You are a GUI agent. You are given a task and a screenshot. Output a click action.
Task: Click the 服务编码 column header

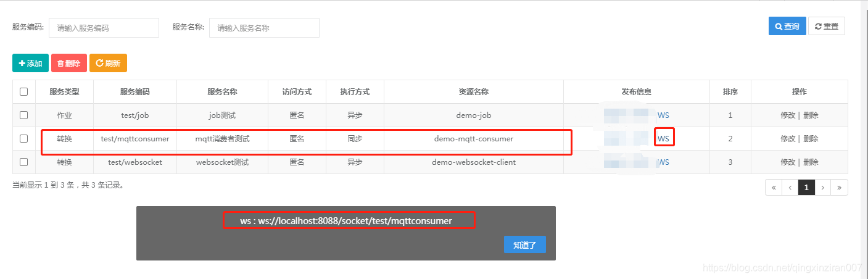pos(135,91)
